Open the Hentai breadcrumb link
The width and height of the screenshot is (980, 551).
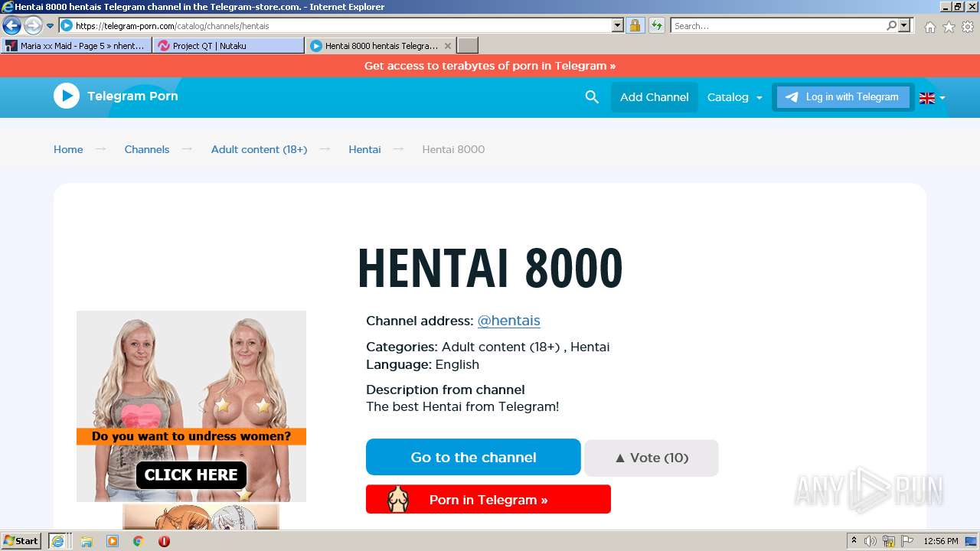[x=364, y=149]
